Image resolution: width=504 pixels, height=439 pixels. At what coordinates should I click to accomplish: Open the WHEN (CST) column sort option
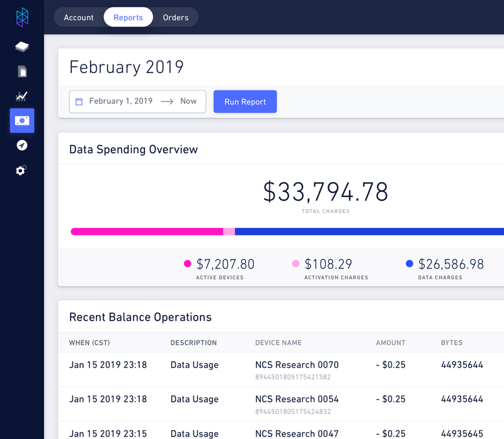(x=88, y=343)
